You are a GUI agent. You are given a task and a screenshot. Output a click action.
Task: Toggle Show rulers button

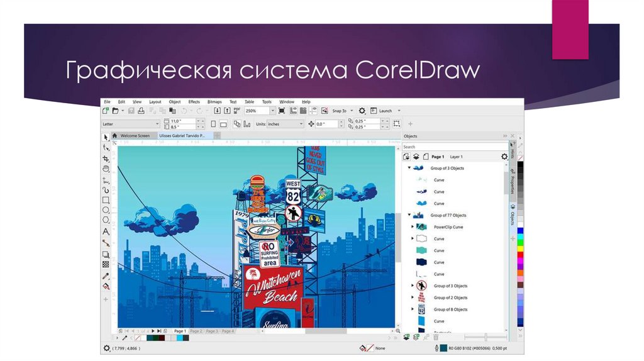[293, 111]
